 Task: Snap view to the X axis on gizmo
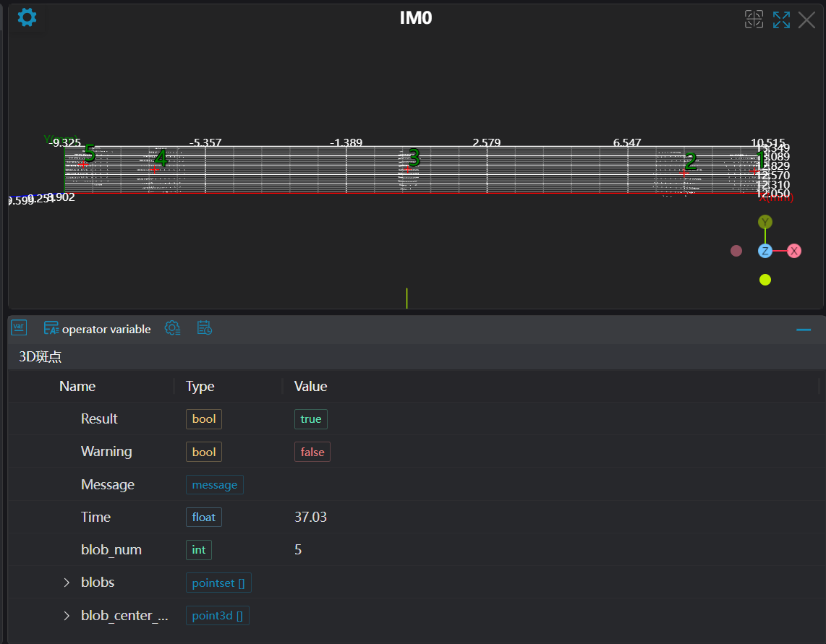tap(793, 251)
